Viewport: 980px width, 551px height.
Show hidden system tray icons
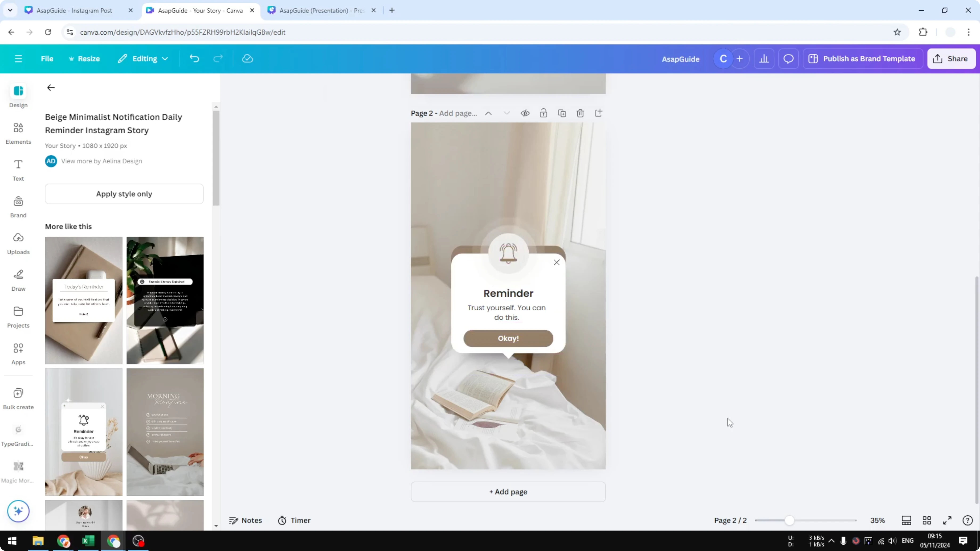tap(832, 541)
